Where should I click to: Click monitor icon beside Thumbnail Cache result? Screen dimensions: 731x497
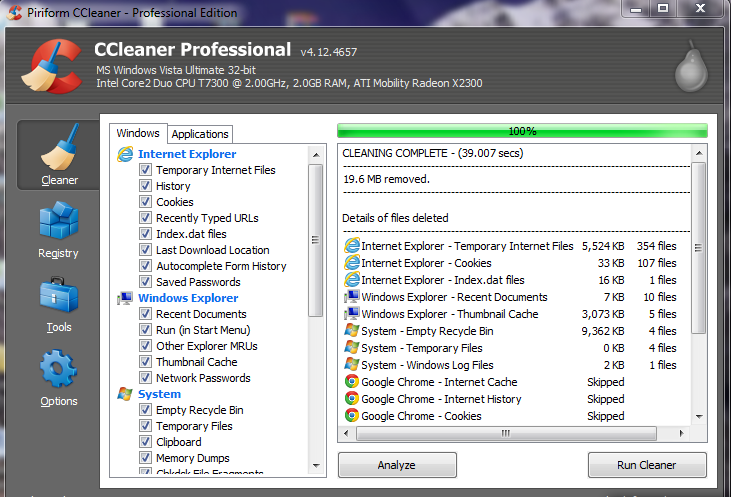click(x=352, y=314)
